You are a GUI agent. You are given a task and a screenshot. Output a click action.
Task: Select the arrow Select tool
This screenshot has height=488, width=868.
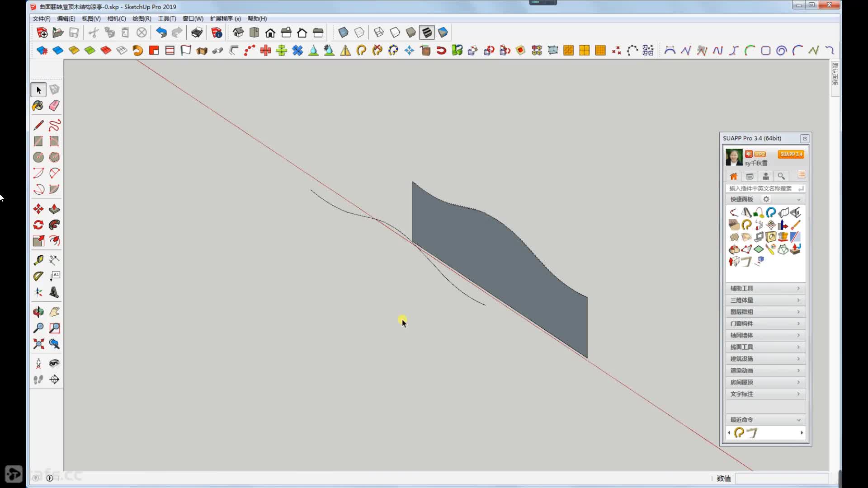pyautogui.click(x=38, y=90)
